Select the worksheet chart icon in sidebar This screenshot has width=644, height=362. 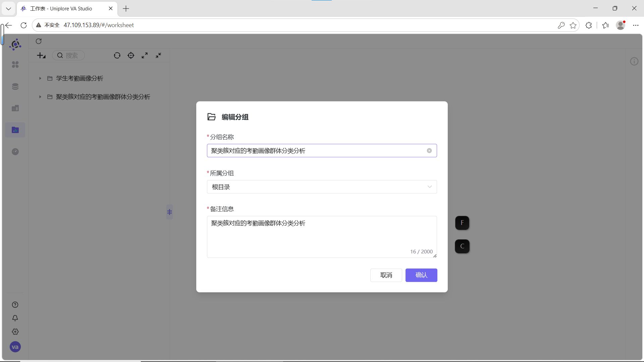(15, 130)
